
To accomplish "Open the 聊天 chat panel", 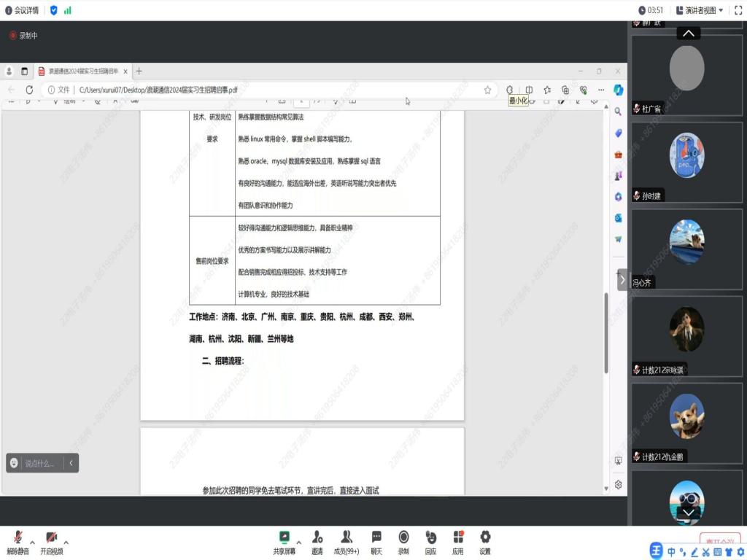I will point(376,542).
